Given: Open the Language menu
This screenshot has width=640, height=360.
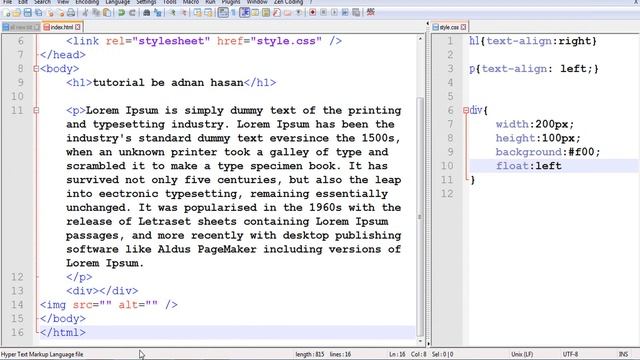Looking at the screenshot, I should [118, 2].
